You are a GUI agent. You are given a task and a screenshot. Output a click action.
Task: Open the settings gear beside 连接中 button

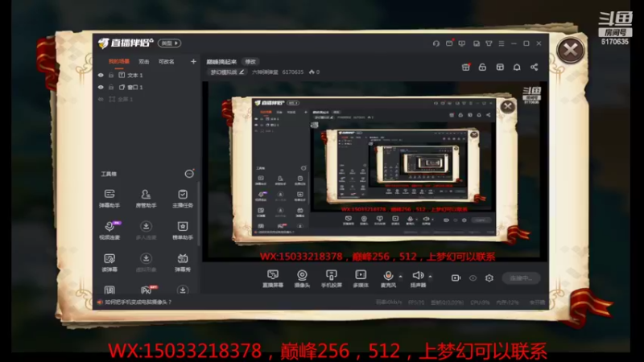[489, 278]
